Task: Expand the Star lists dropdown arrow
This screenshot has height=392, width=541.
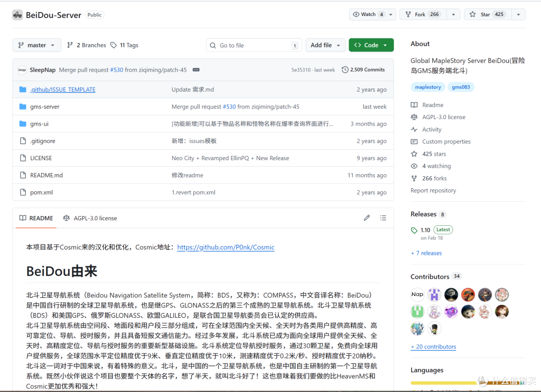Action: (518, 15)
